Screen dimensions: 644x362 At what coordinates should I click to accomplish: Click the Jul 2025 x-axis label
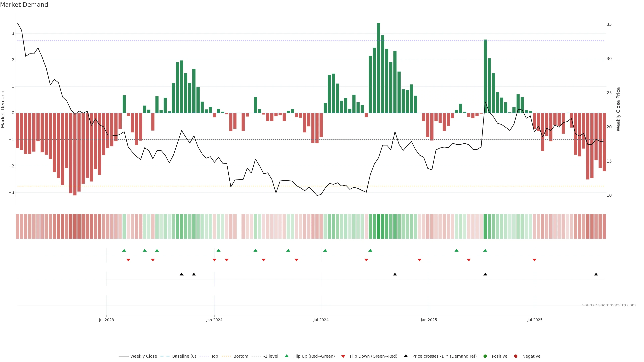click(535, 320)
